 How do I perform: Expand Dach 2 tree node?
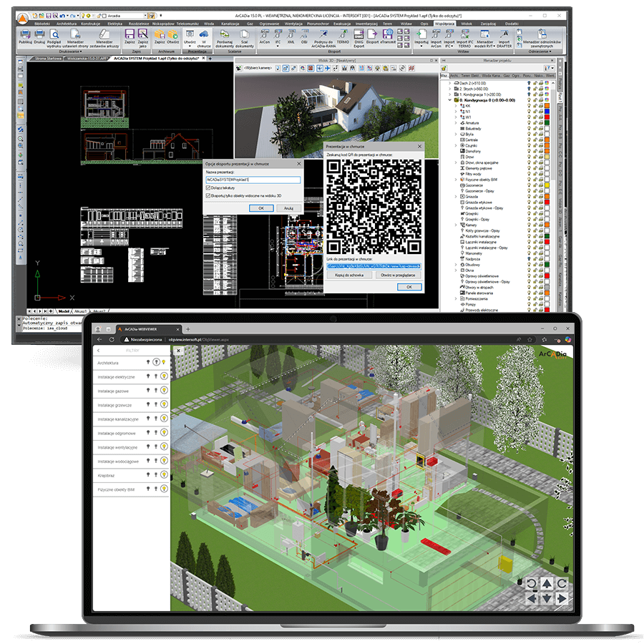click(x=450, y=83)
